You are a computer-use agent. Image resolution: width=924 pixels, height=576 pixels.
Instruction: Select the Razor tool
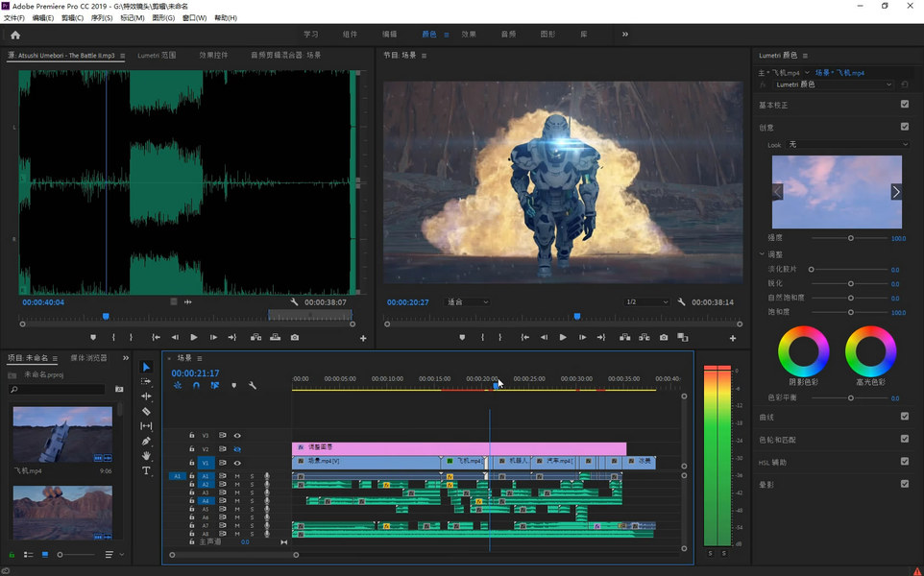[x=146, y=411]
